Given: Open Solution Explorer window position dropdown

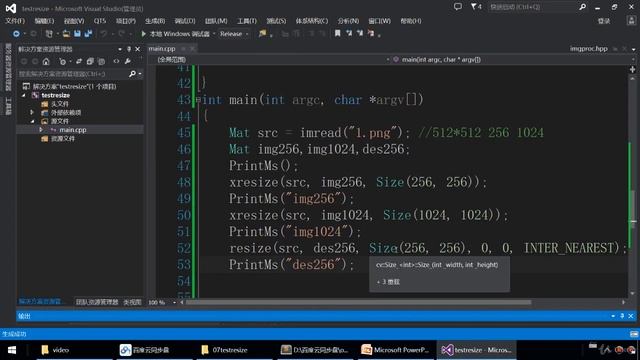Looking at the screenshot, I should [x=120, y=49].
